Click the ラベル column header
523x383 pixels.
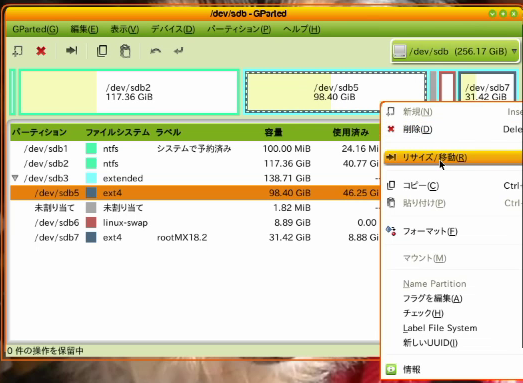[168, 132]
